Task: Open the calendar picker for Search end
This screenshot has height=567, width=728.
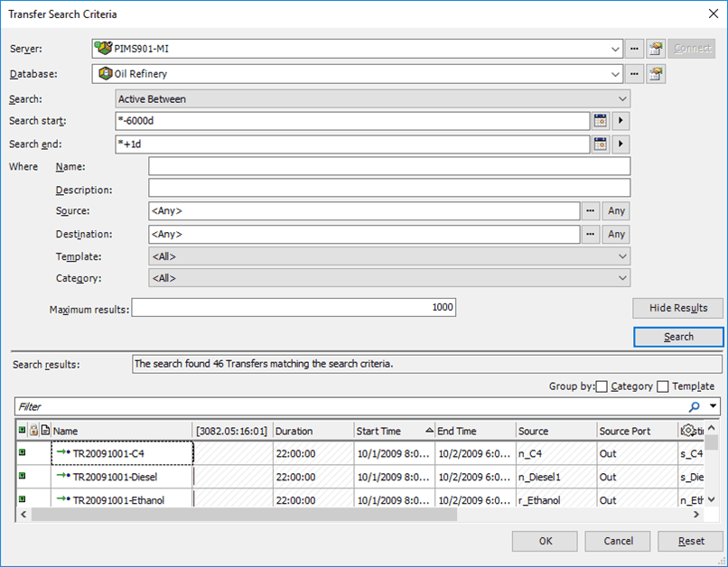Action: click(x=600, y=143)
